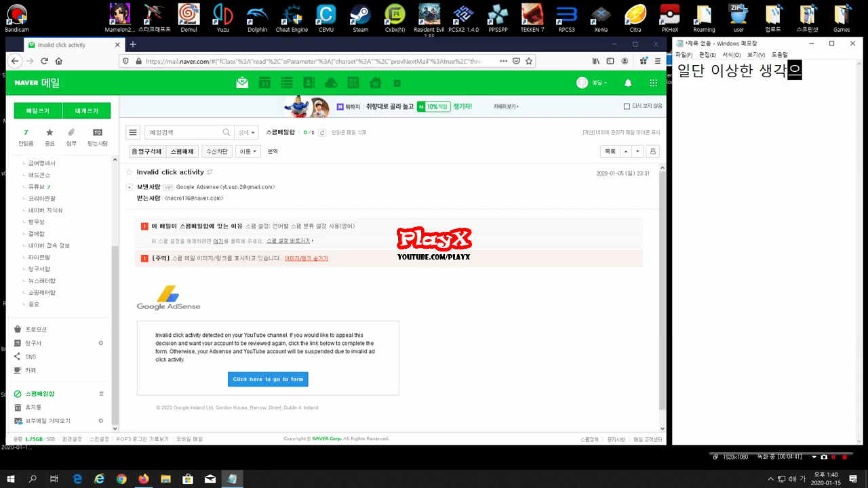Screen dimensions: 868x488
Task: Open Cheat Engine desktop icon
Action: click(292, 18)
